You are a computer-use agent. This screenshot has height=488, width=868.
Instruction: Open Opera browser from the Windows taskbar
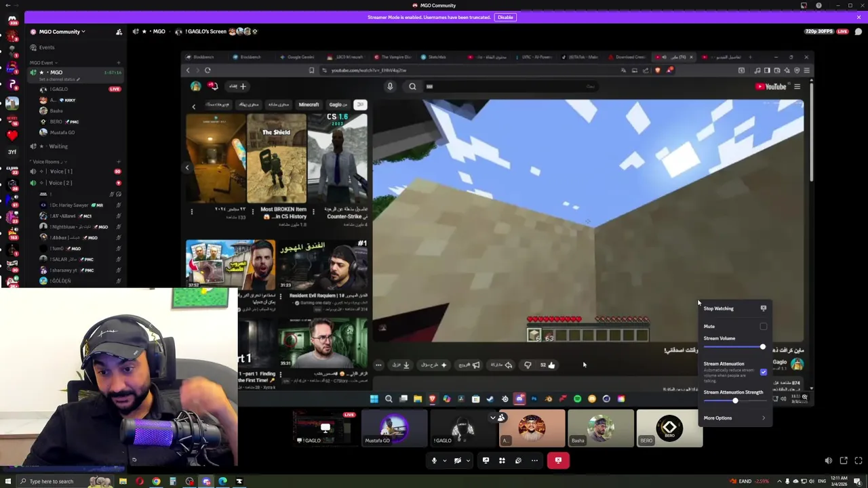[x=140, y=482]
